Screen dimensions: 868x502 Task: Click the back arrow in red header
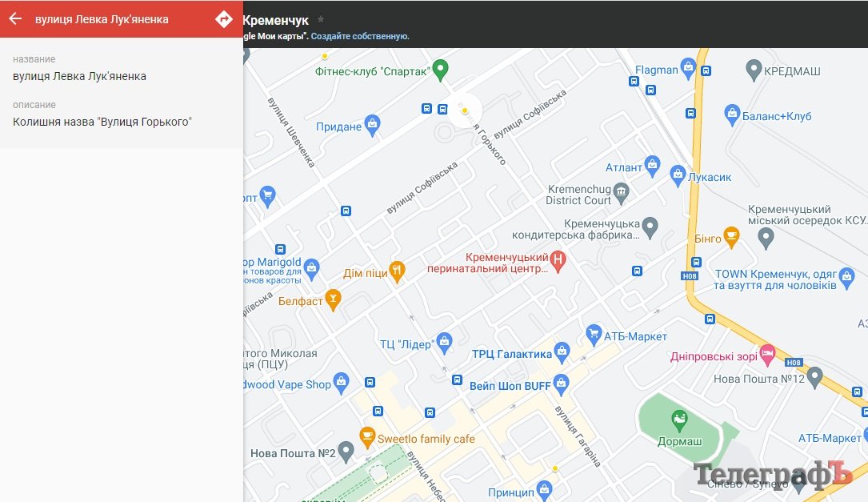pos(15,19)
